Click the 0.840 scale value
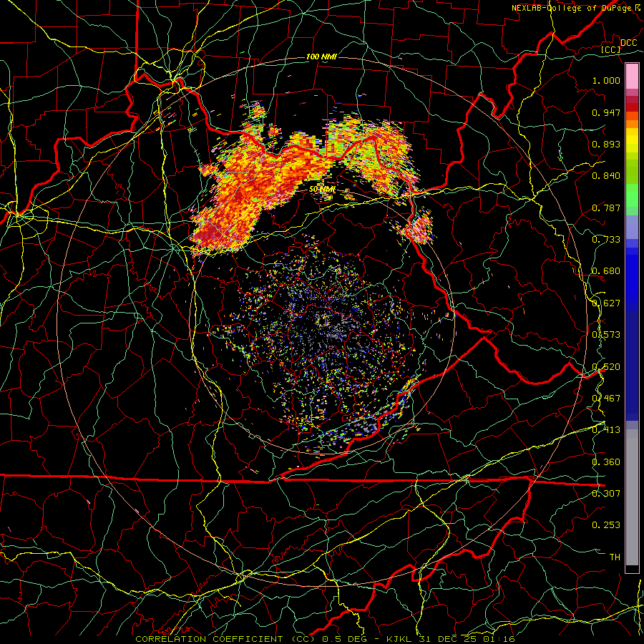Screen dimensions: 644x644 pyautogui.click(x=606, y=176)
